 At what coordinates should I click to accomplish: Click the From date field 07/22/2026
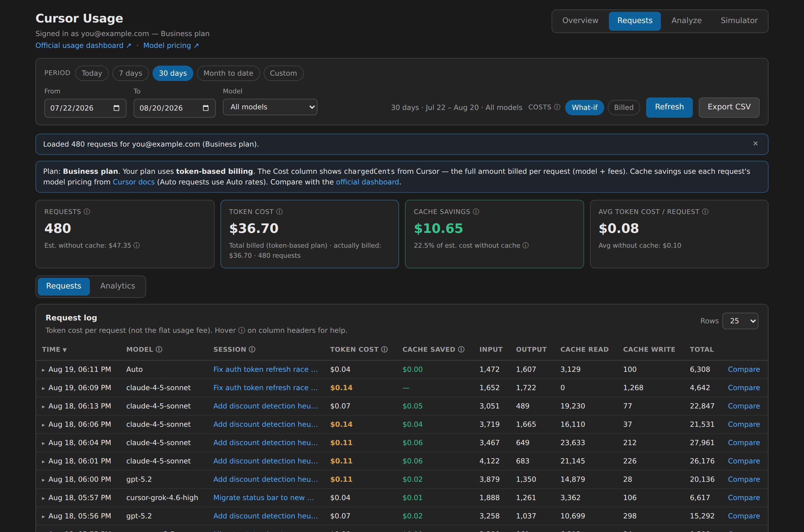(x=85, y=108)
